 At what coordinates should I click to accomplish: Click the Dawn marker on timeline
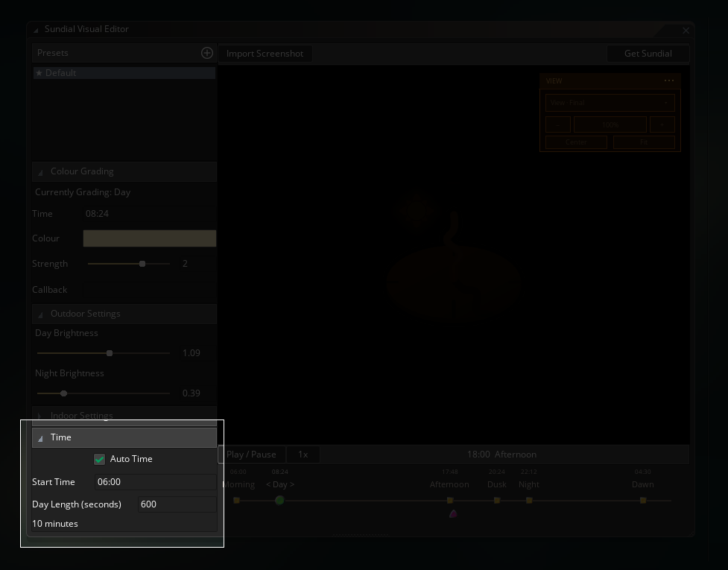coord(643,501)
